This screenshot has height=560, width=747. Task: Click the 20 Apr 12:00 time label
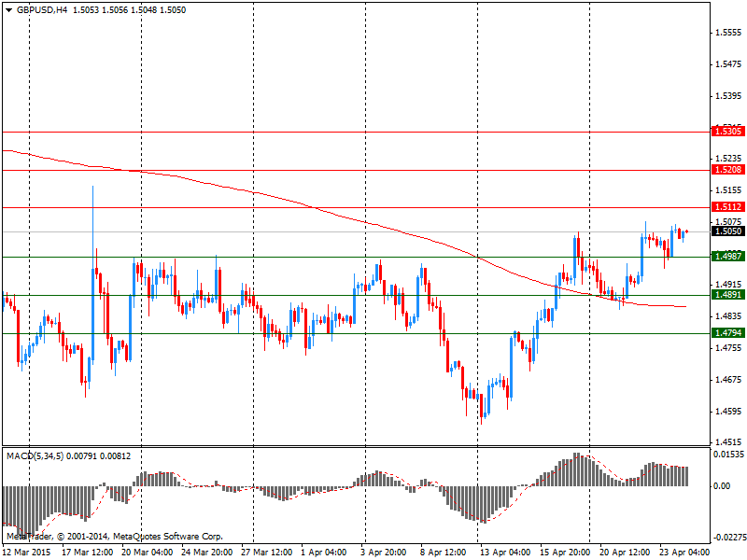pyautogui.click(x=625, y=553)
